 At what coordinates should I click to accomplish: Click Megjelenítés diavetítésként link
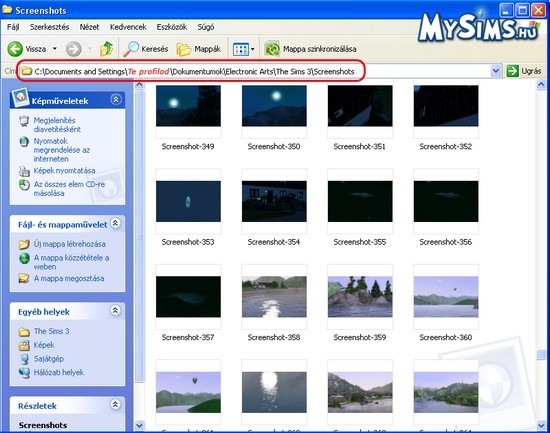point(57,125)
